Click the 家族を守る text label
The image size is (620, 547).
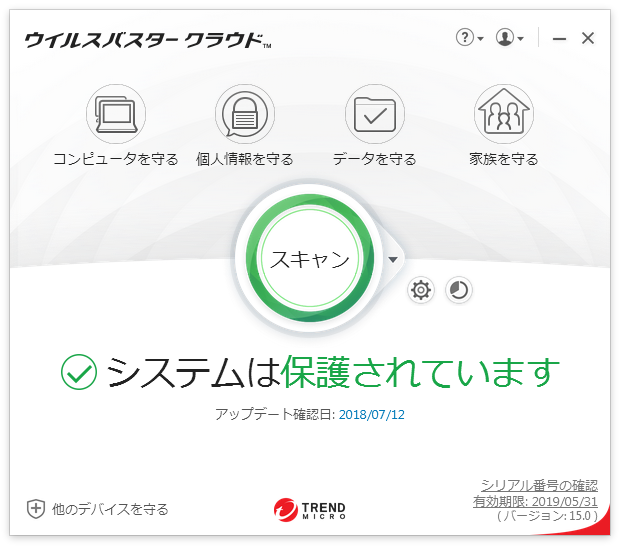(503, 159)
